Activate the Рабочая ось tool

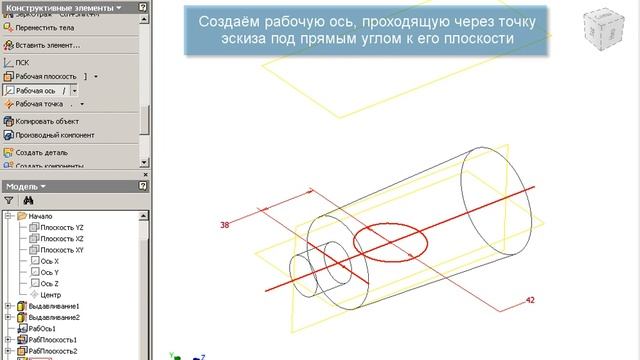click(36, 91)
